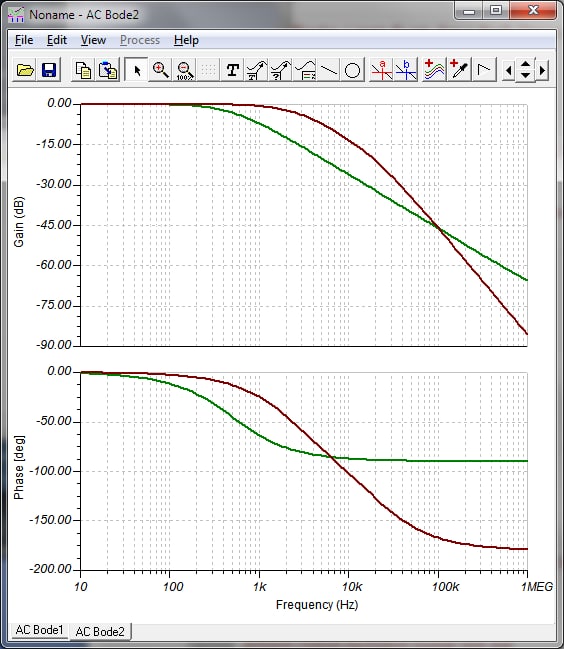Close the Noname AC Bode2 window

(533, 10)
